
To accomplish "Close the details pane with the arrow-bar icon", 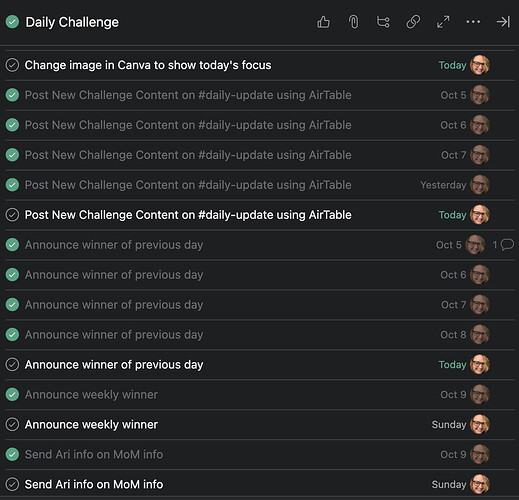I will tap(503, 22).
